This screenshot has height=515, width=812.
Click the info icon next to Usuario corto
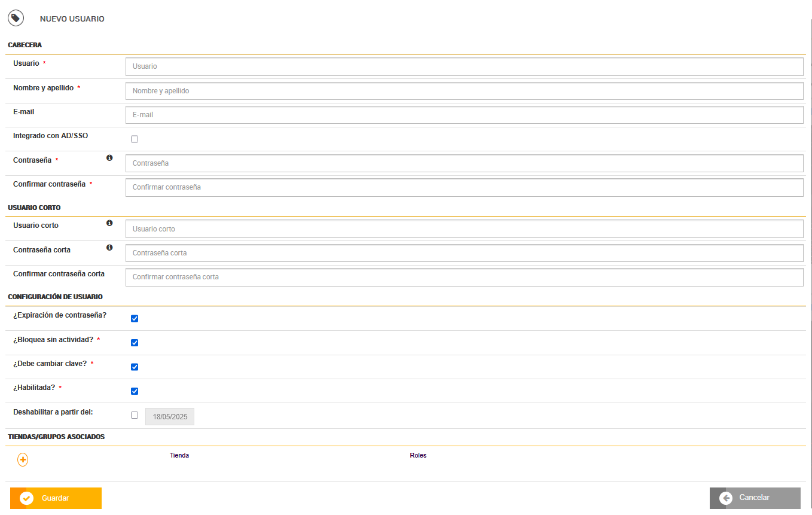109,223
